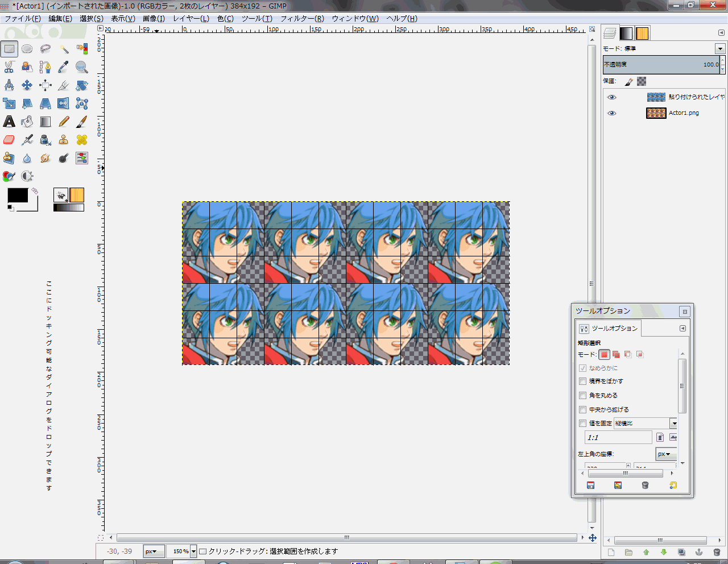728x564 pixels.
Task: Enable the 中央から拡げる checkbox
Action: tap(582, 410)
